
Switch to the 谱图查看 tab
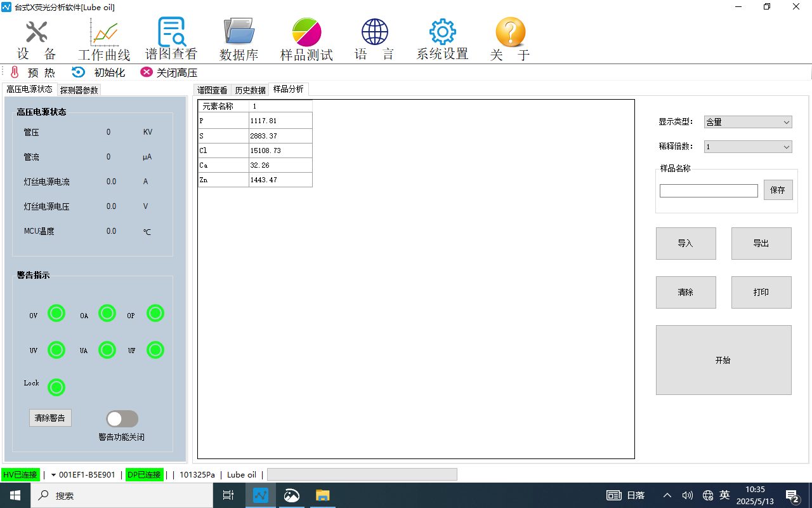click(x=212, y=90)
